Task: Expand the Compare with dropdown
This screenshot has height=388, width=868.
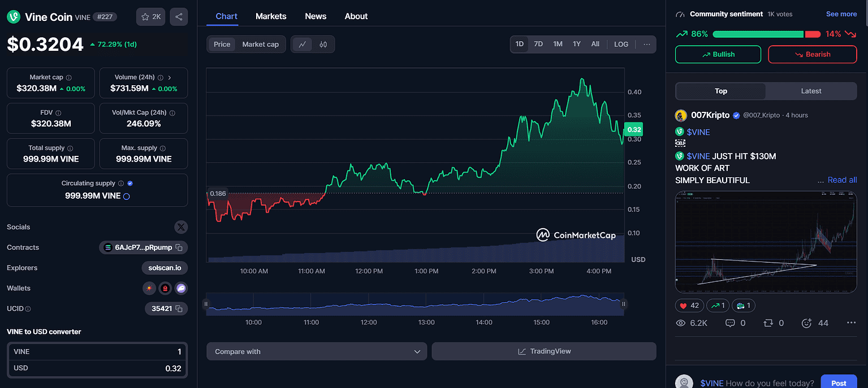Action: 317,351
